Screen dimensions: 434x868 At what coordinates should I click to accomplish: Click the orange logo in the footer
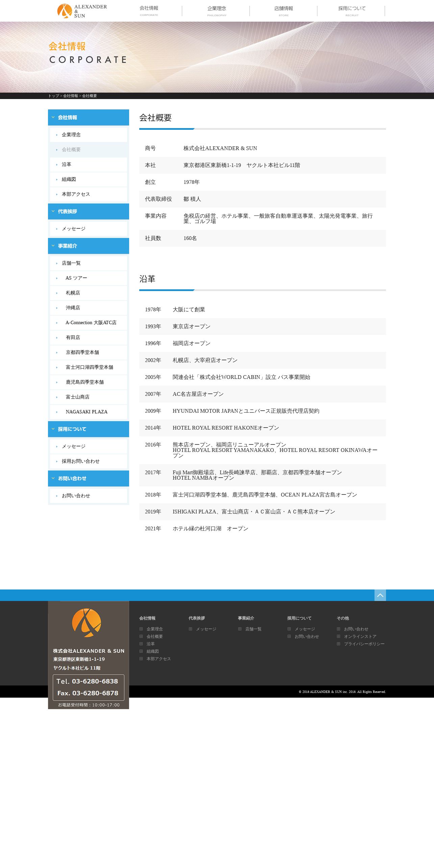point(87,623)
